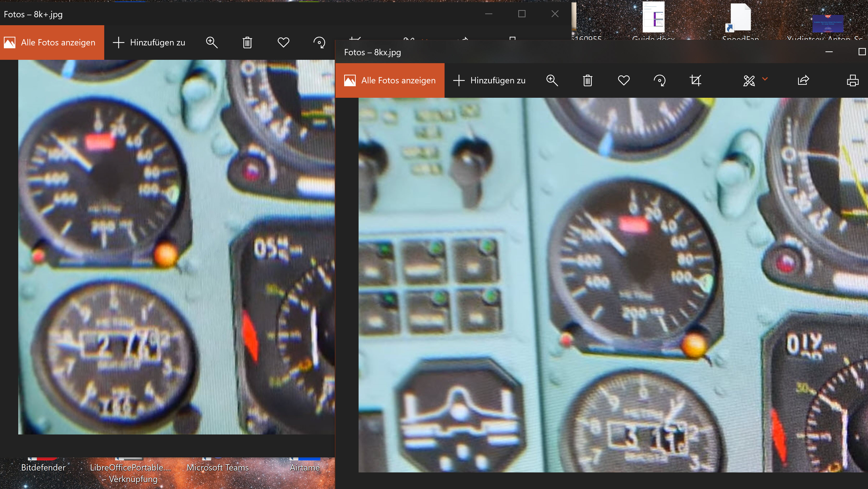
Task: Maximize the 8kx.jpg Fotos window
Action: [862, 52]
